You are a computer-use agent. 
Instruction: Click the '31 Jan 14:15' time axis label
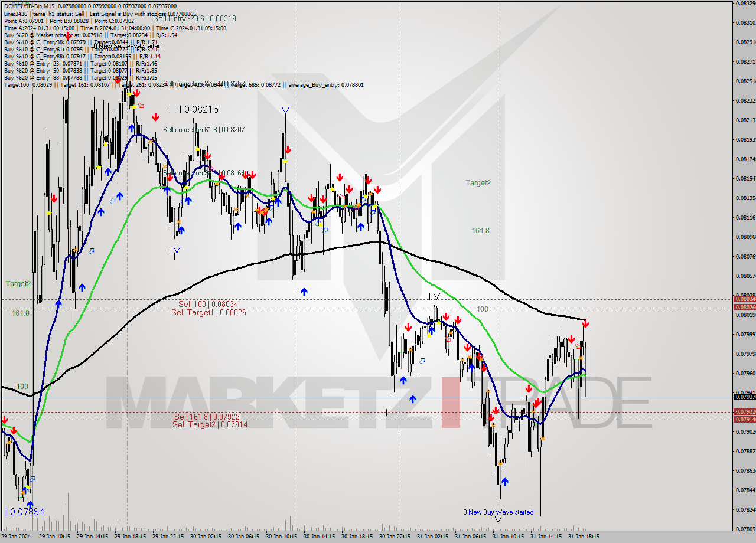tap(546, 537)
